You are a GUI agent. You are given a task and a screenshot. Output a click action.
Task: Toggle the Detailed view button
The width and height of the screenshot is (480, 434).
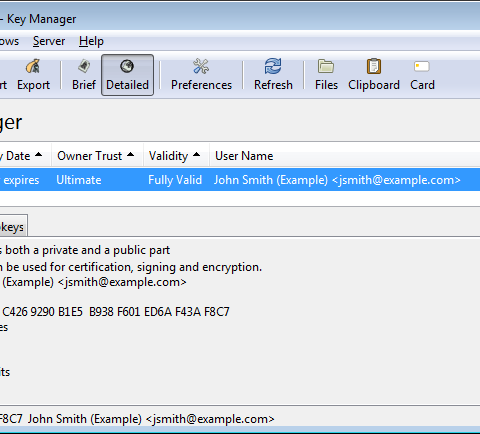coord(127,75)
